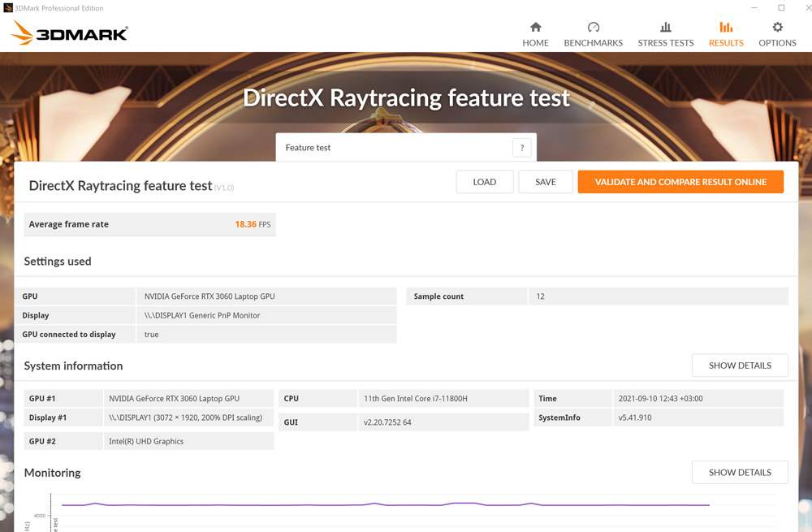Go to the Home icon
This screenshot has width=812, height=532.
[535, 27]
